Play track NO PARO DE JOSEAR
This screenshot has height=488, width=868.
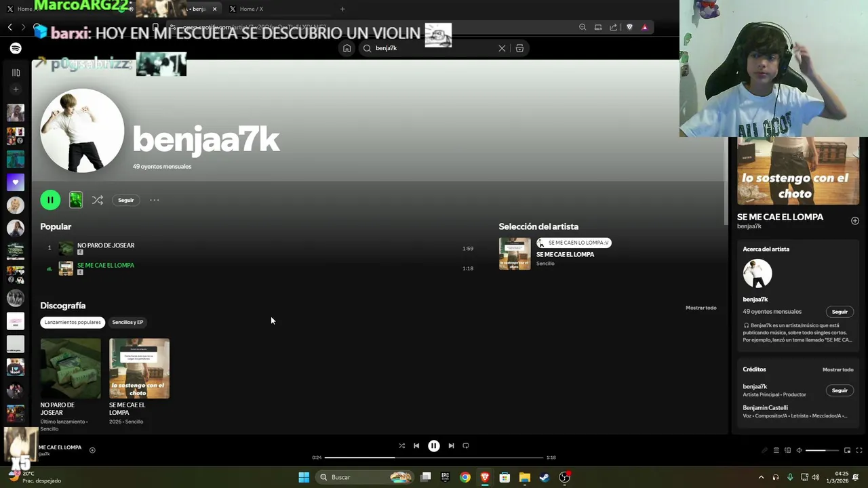106,245
